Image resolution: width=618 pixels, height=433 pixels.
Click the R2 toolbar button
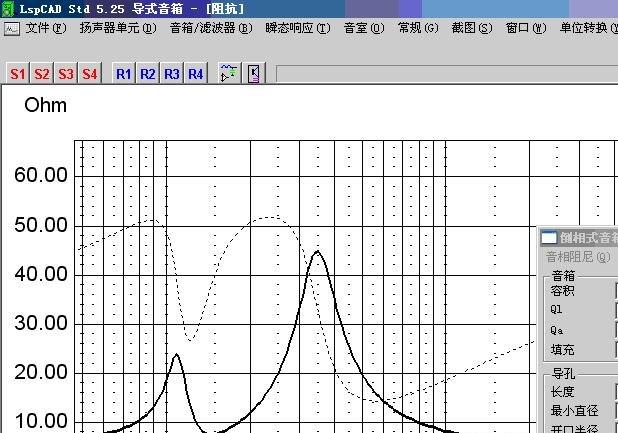(x=148, y=73)
